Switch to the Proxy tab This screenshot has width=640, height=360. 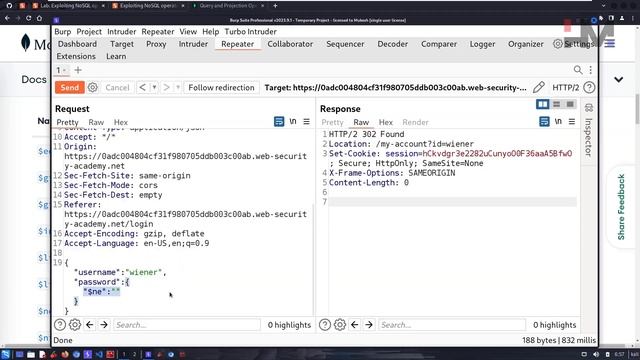[x=156, y=44]
